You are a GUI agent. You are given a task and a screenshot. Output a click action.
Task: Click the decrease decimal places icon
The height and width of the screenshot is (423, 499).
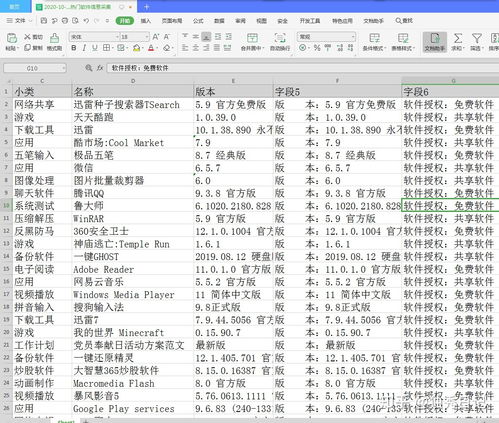tap(351, 48)
